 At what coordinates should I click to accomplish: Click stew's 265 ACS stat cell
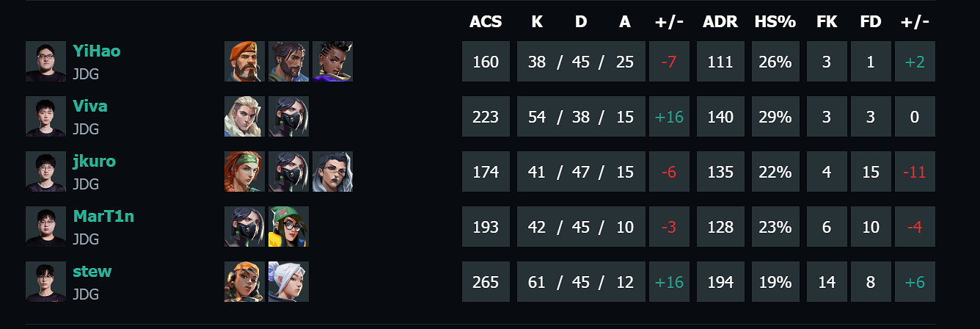[486, 282]
